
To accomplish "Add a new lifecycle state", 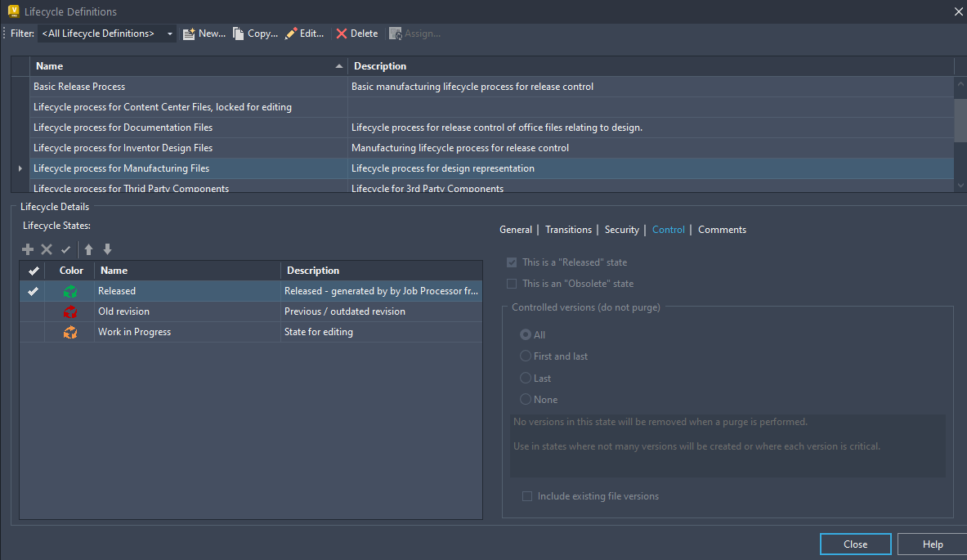I will [x=27, y=249].
